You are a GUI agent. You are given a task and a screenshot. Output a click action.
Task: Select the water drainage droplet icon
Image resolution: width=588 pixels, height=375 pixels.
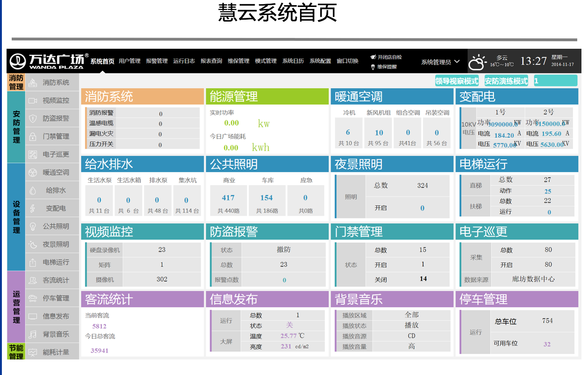click(x=33, y=190)
